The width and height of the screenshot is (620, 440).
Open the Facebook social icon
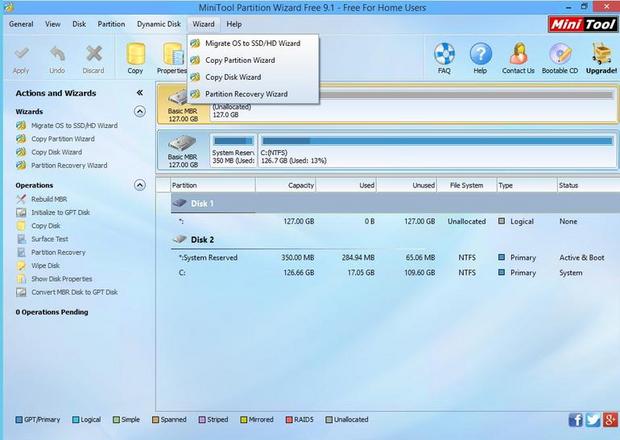[575, 420]
